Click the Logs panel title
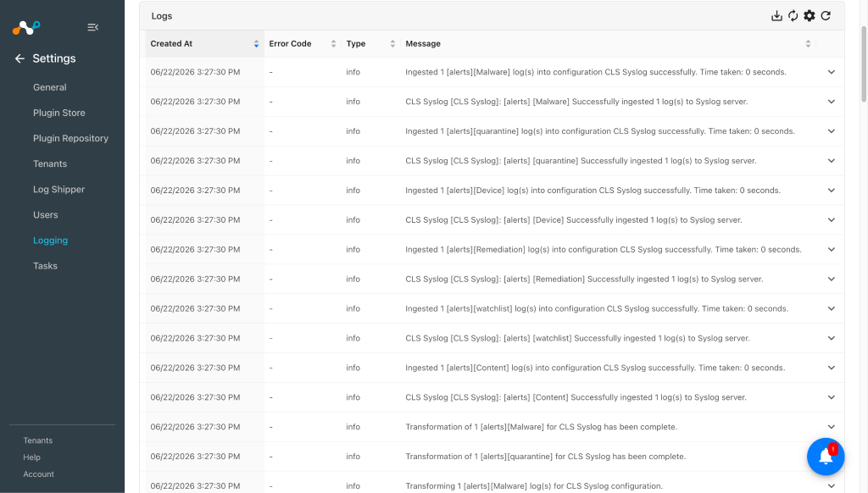Image resolution: width=868 pixels, height=493 pixels. [x=162, y=16]
